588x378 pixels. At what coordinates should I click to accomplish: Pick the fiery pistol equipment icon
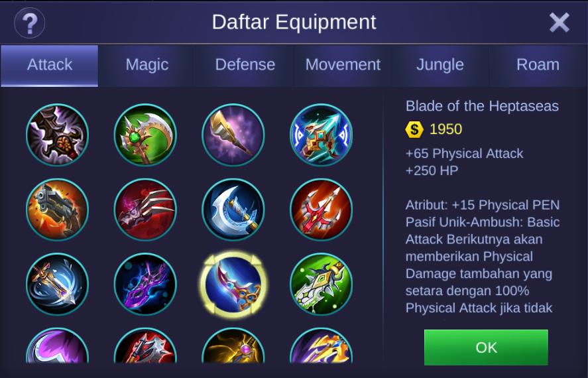coord(58,210)
